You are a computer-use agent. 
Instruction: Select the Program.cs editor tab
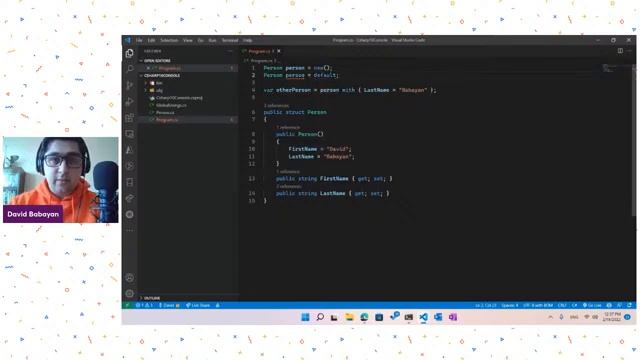[x=260, y=51]
